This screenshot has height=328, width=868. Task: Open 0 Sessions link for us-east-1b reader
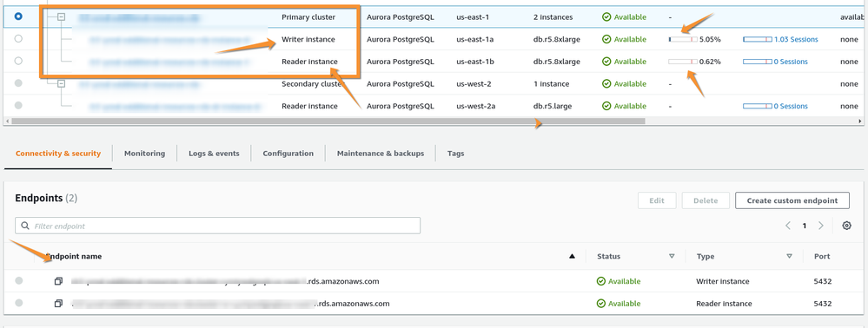coord(791,62)
